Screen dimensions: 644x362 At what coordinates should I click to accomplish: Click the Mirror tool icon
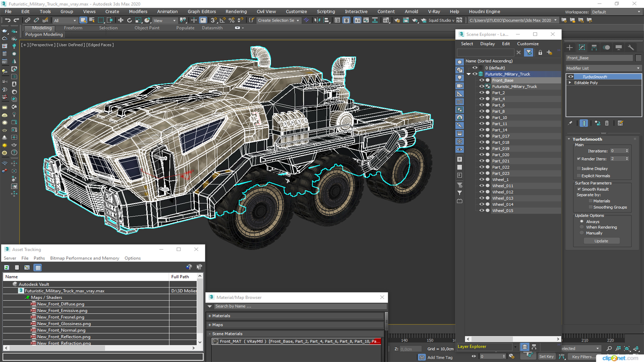(317, 20)
